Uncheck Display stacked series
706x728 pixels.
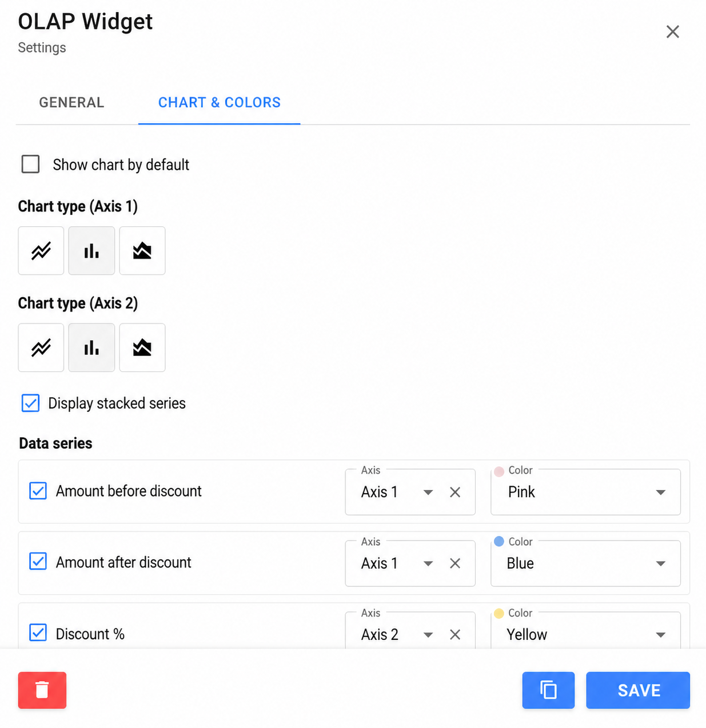click(x=30, y=403)
